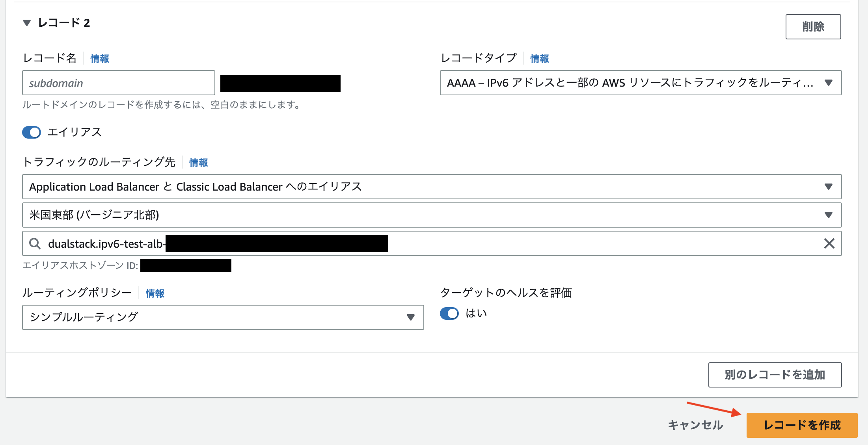The height and width of the screenshot is (445, 868).
Task: Open 情報 link beside ルーティングポリシー
Action: 155,293
